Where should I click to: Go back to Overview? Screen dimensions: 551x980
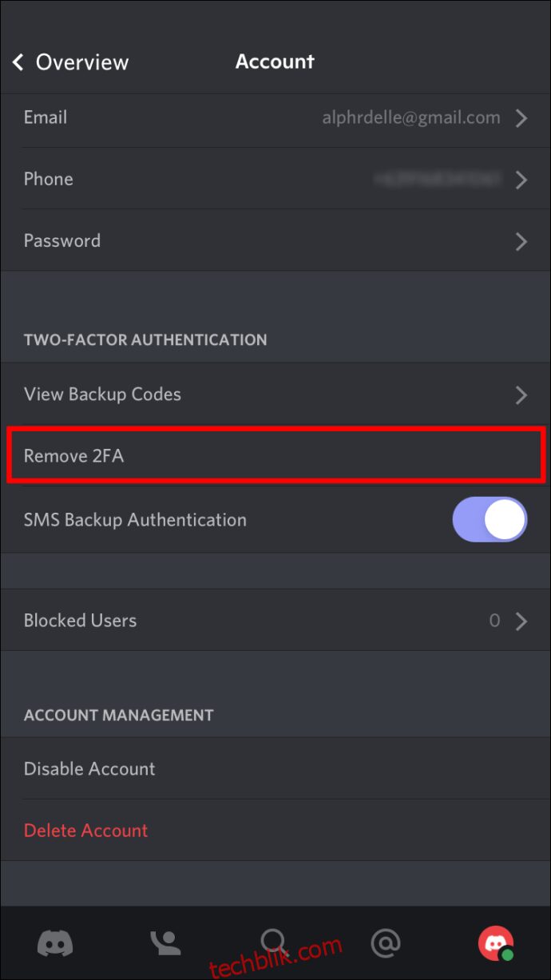tap(82, 62)
